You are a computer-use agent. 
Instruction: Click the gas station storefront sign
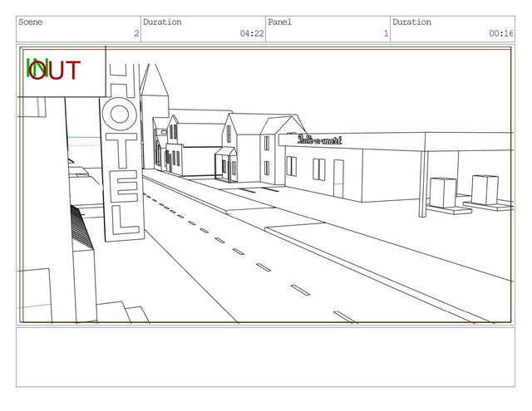coord(319,139)
